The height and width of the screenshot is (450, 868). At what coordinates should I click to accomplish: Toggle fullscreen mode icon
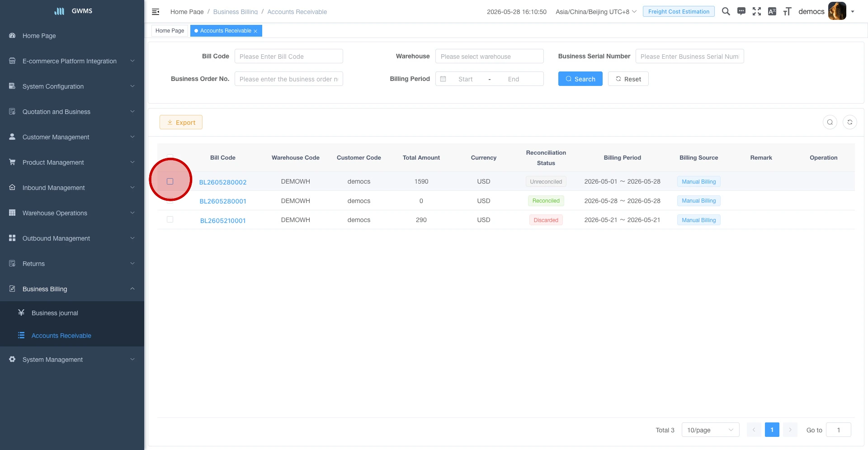[756, 11]
